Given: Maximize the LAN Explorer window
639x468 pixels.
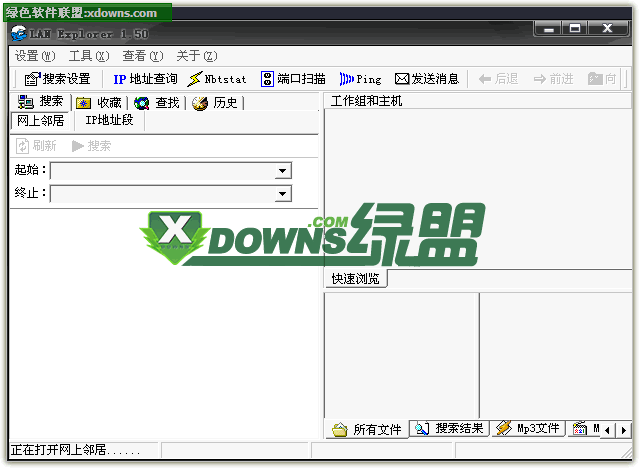Looking at the screenshot, I should click(575, 29).
